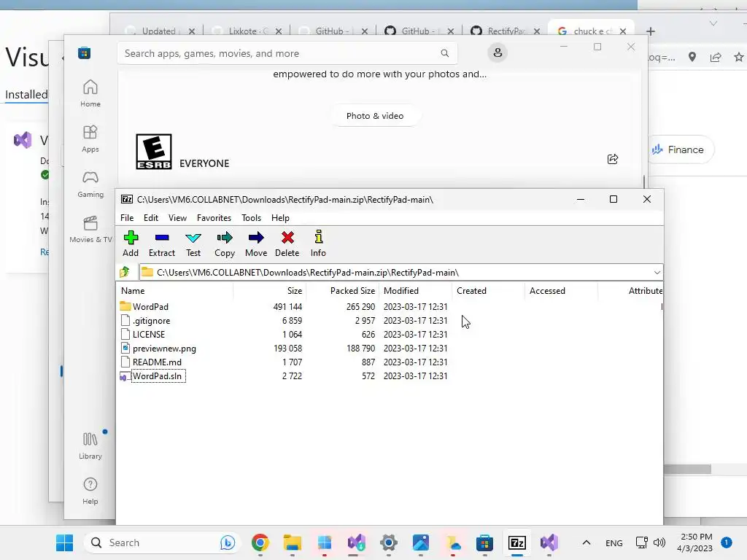The width and height of the screenshot is (747, 560).
Task: Click the Microsoft Store search field
Action: [287, 53]
